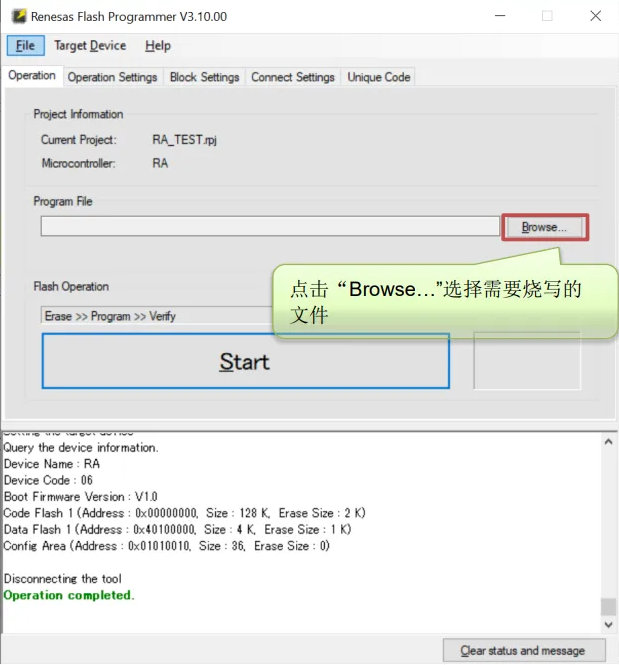Click the 'RA_TEST.rpj' project name

[x=184, y=140]
